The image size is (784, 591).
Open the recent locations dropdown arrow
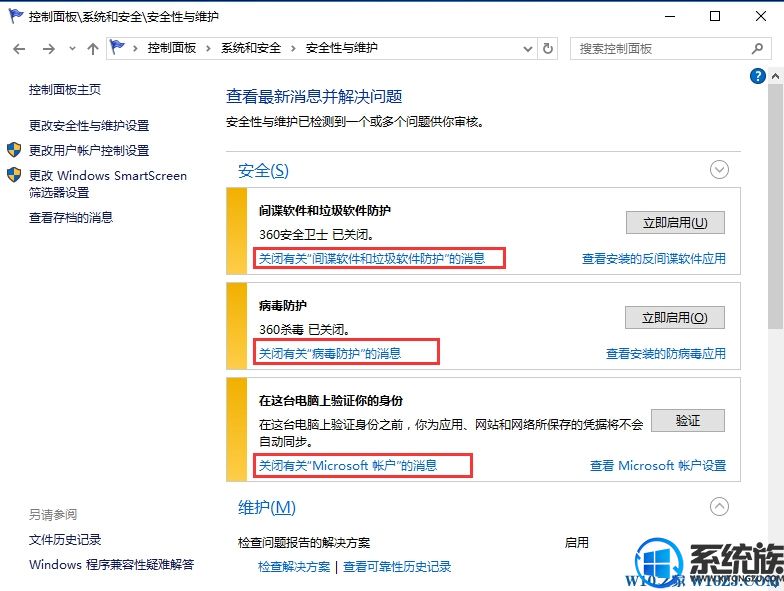pyautogui.click(x=72, y=48)
